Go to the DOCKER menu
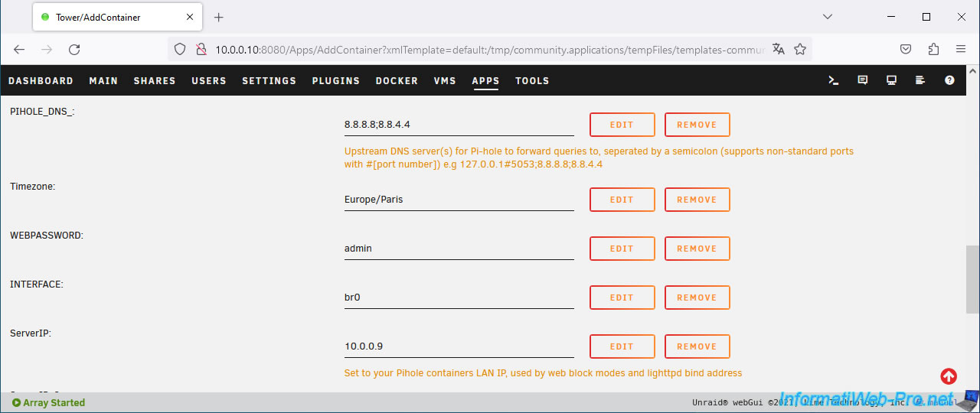This screenshot has width=980, height=413. (x=397, y=80)
